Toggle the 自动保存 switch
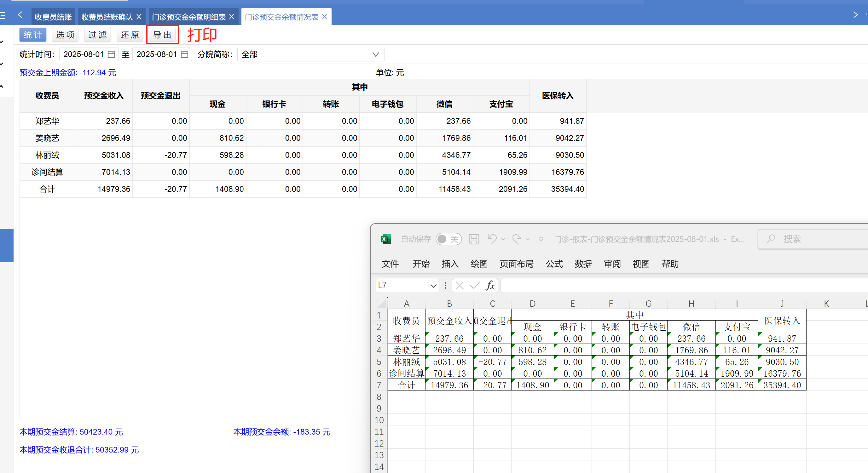868x473 pixels. 448,239
